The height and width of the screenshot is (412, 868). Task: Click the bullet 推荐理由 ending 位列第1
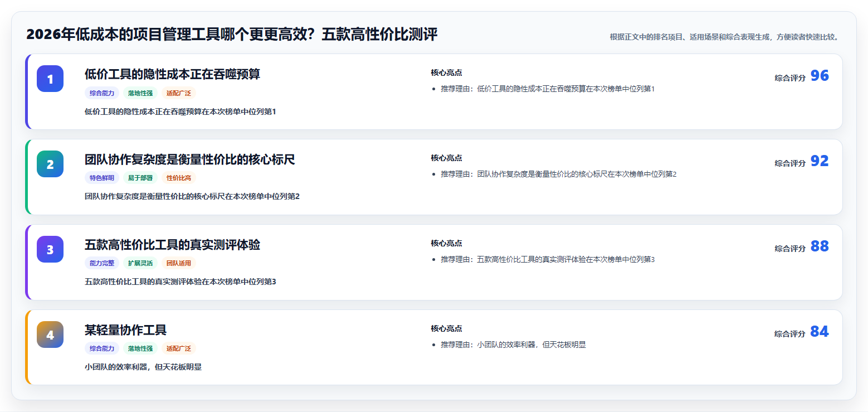click(x=548, y=89)
